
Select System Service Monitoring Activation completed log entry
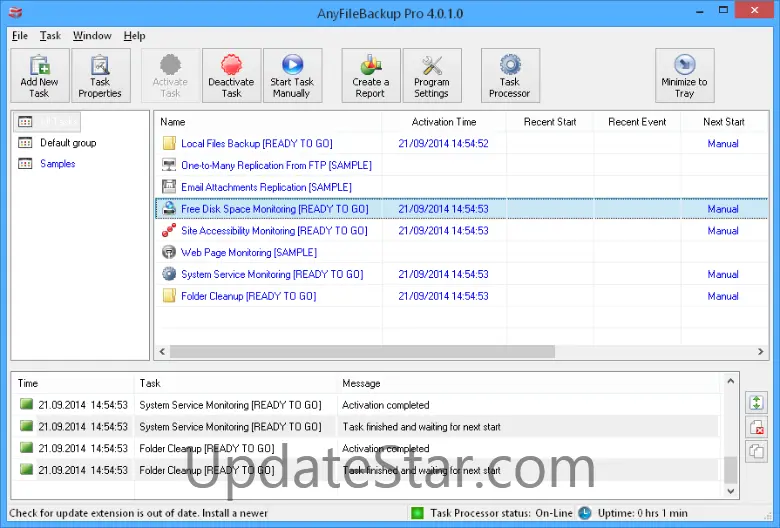pyautogui.click(x=365, y=405)
